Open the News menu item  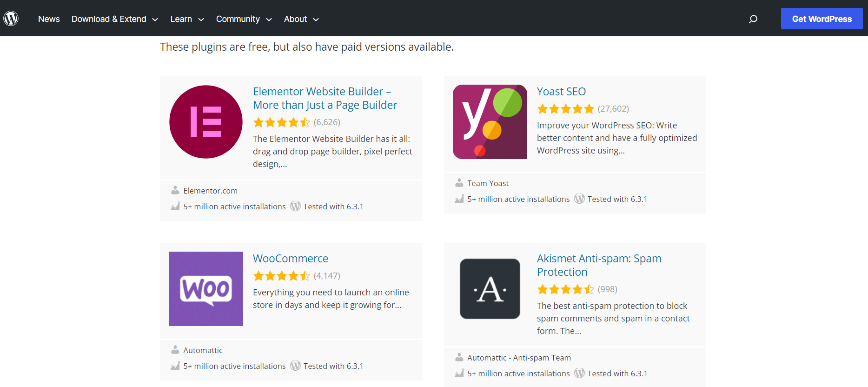click(x=49, y=19)
